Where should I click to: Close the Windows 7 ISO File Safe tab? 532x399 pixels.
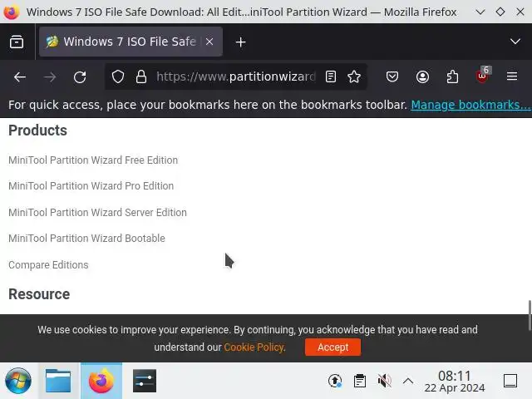pos(209,42)
